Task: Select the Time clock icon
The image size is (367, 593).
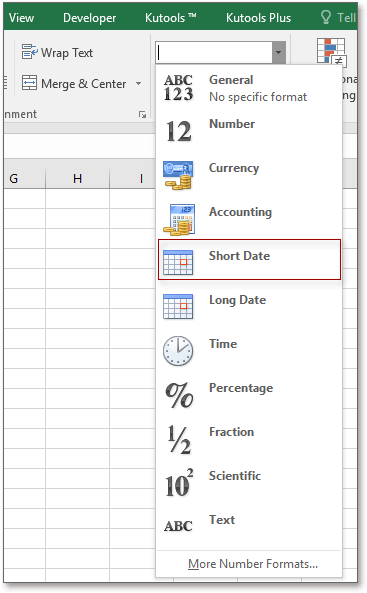Action: coord(178,351)
